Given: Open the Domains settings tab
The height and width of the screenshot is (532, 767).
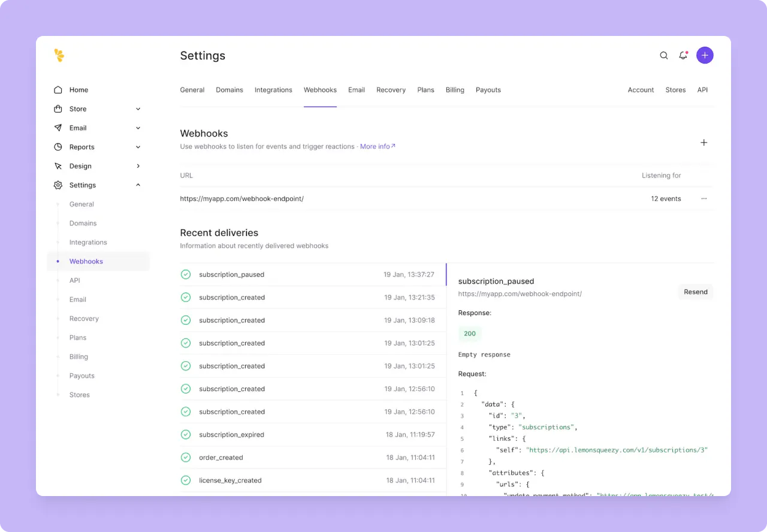Looking at the screenshot, I should tap(230, 89).
